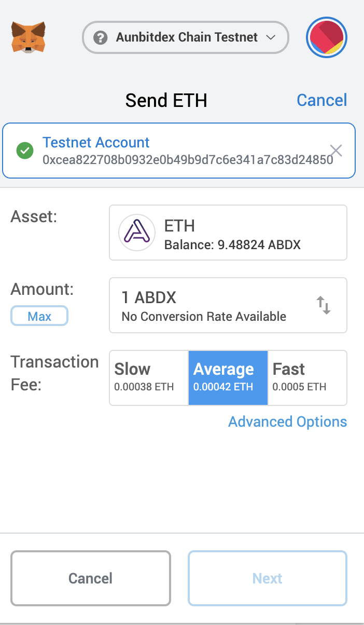
Task: Click the MetaMask fox logo
Action: point(28,37)
